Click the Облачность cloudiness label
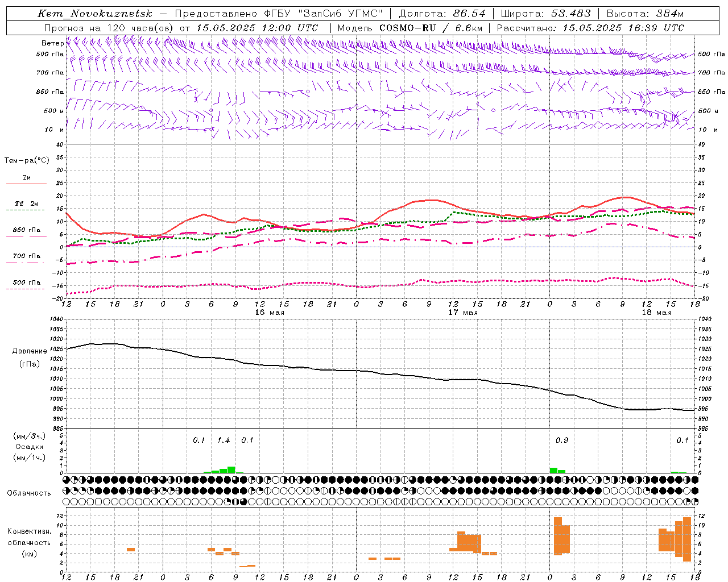The width and height of the screenshot is (728, 582). (29, 493)
